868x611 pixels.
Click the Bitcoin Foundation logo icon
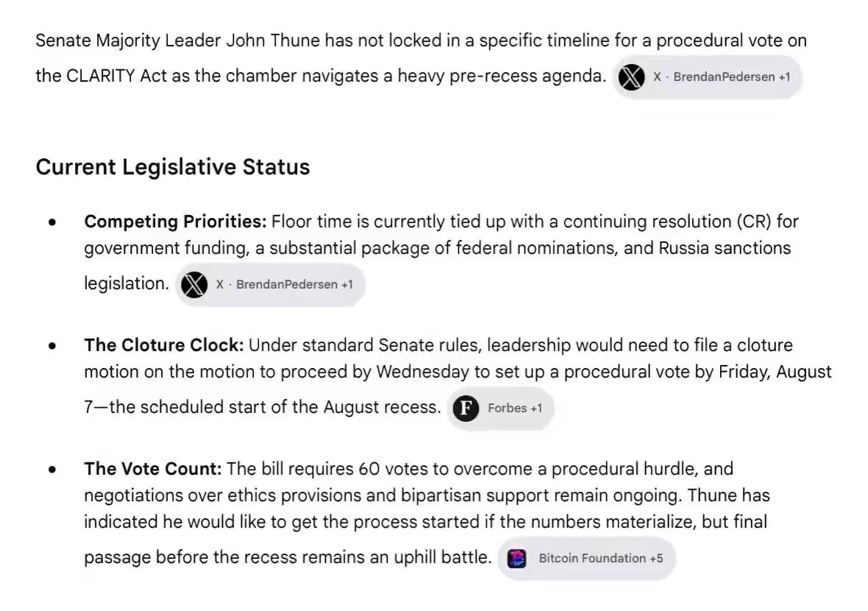pos(516,559)
